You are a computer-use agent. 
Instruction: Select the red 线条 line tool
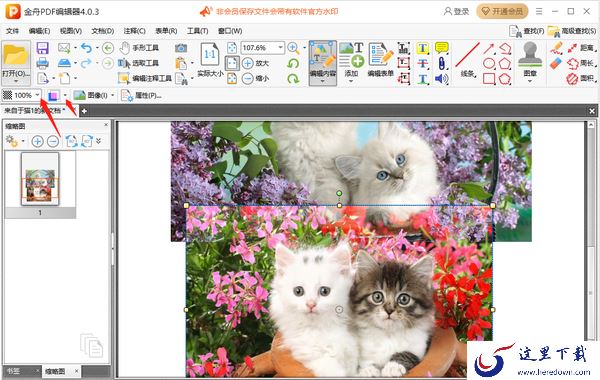point(468,60)
